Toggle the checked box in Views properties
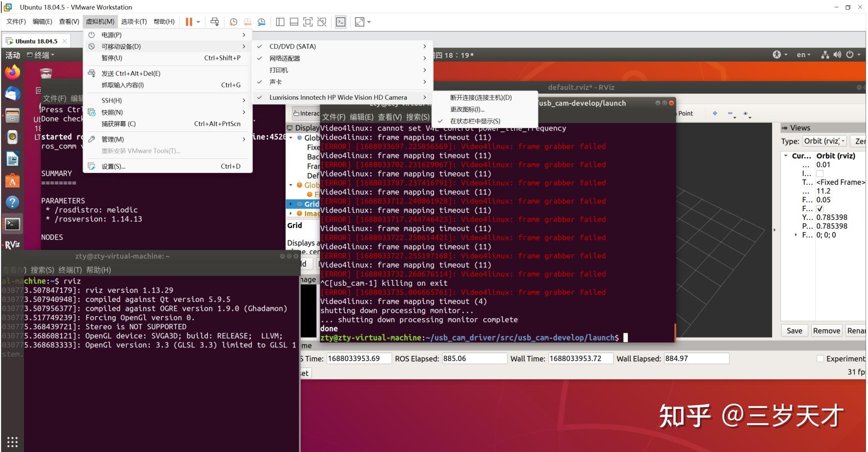Viewport: 868px width, 452px height. tap(820, 209)
